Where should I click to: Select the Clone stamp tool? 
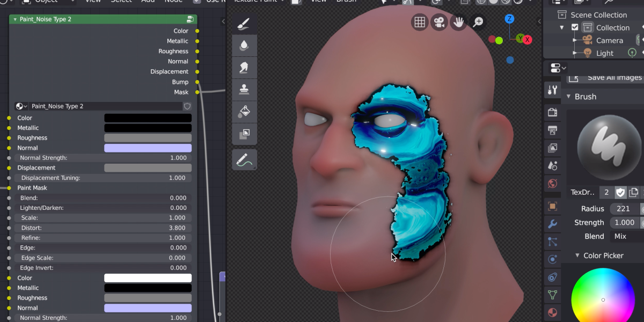point(244,90)
